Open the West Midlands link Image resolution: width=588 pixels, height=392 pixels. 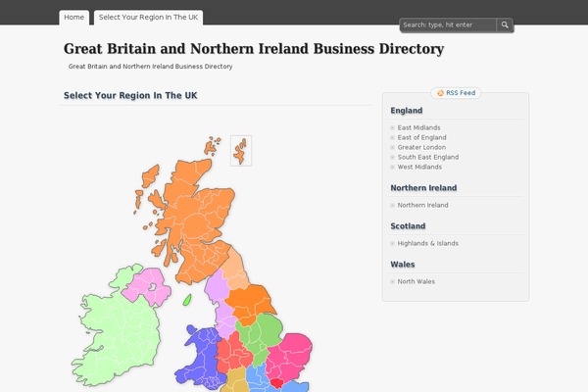pyautogui.click(x=419, y=167)
